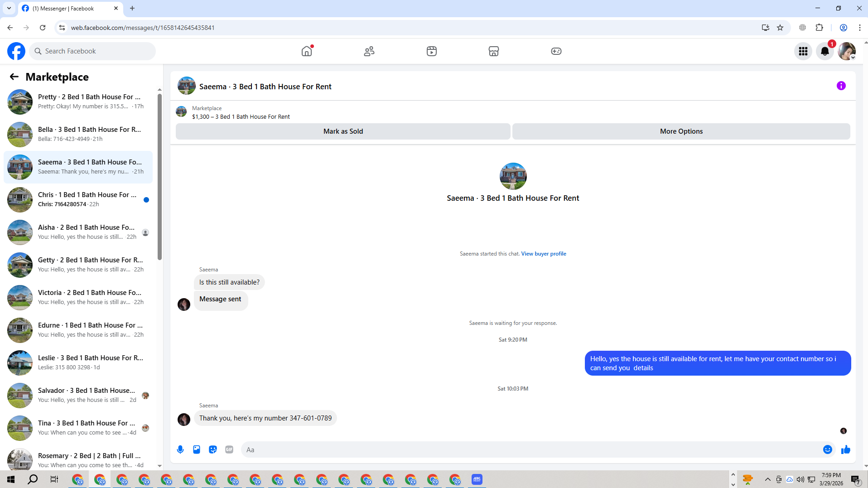
Task: Record a voice clip with the microphone
Action: point(180,449)
